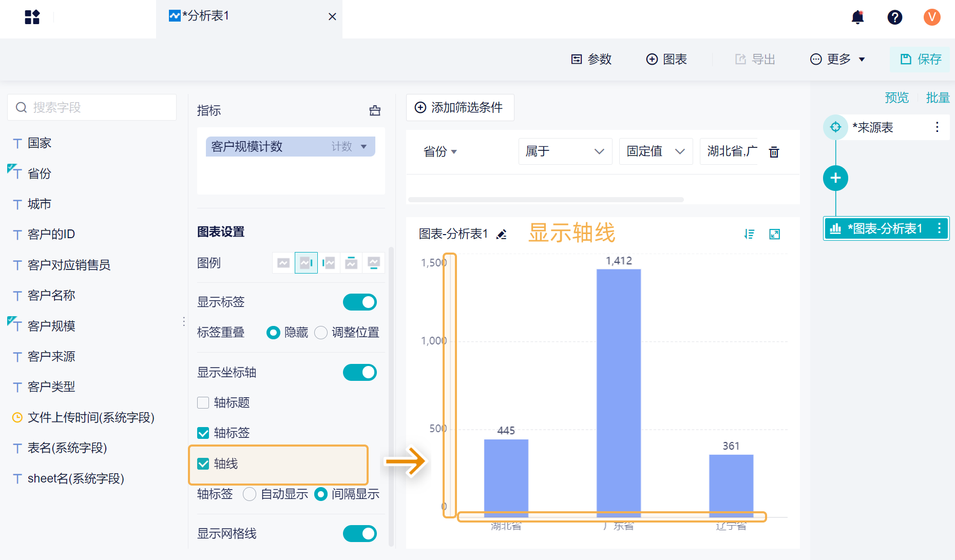
Task: Open the 参数 toolbar item
Action: pyautogui.click(x=591, y=60)
